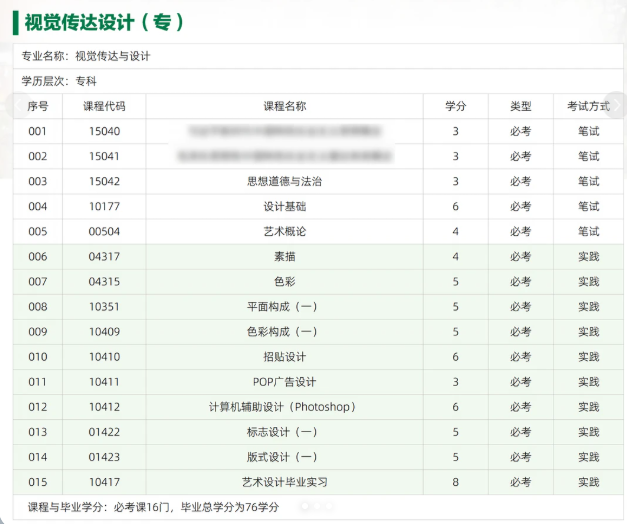Click the footer 课程与毕业学分 summary text
This screenshot has height=524, width=627.
tap(153, 507)
